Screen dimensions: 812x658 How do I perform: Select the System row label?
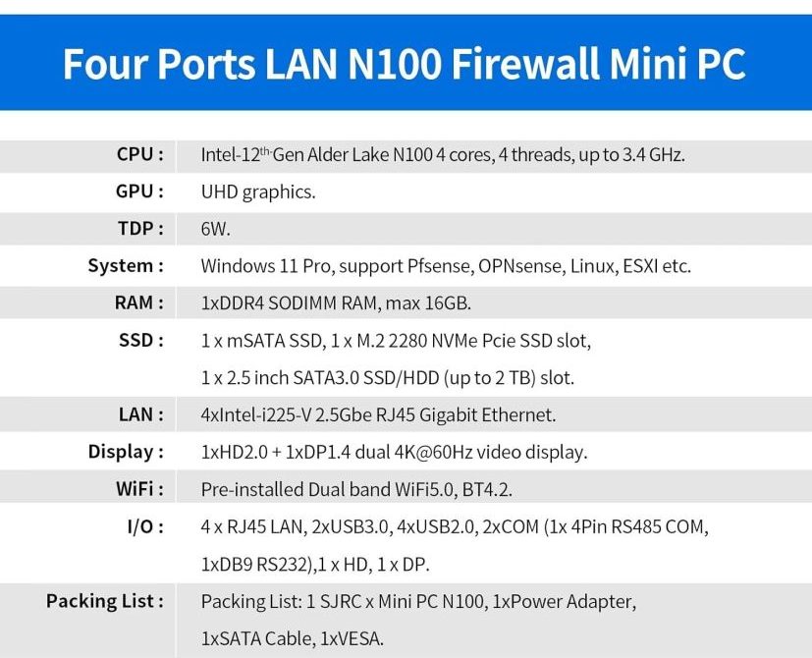click(126, 266)
